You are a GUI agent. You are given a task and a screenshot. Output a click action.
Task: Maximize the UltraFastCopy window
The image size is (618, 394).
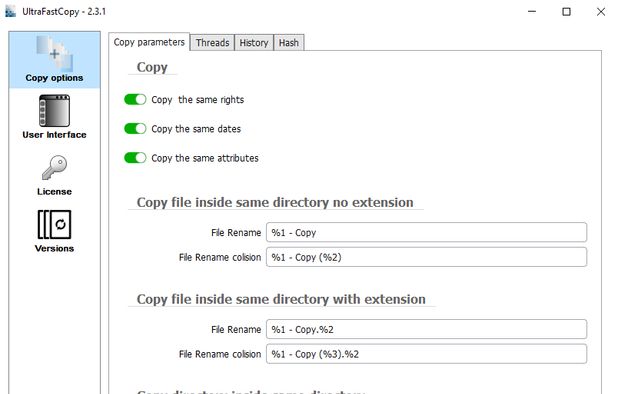click(566, 11)
